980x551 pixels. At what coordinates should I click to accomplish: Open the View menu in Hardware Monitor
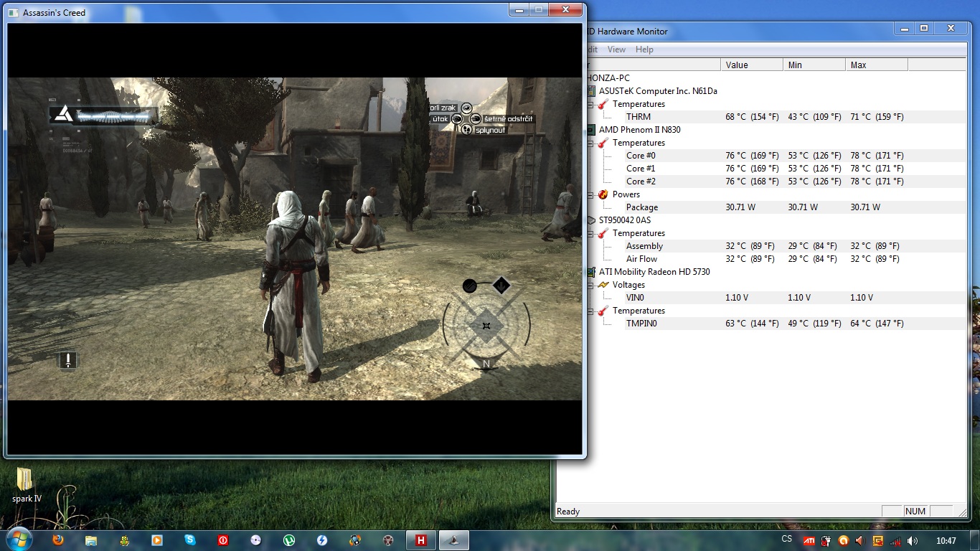tap(616, 50)
